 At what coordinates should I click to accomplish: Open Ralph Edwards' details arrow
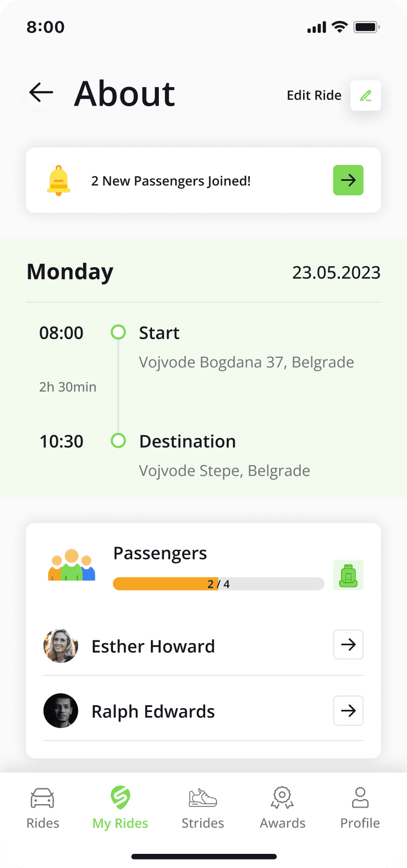pos(348,711)
